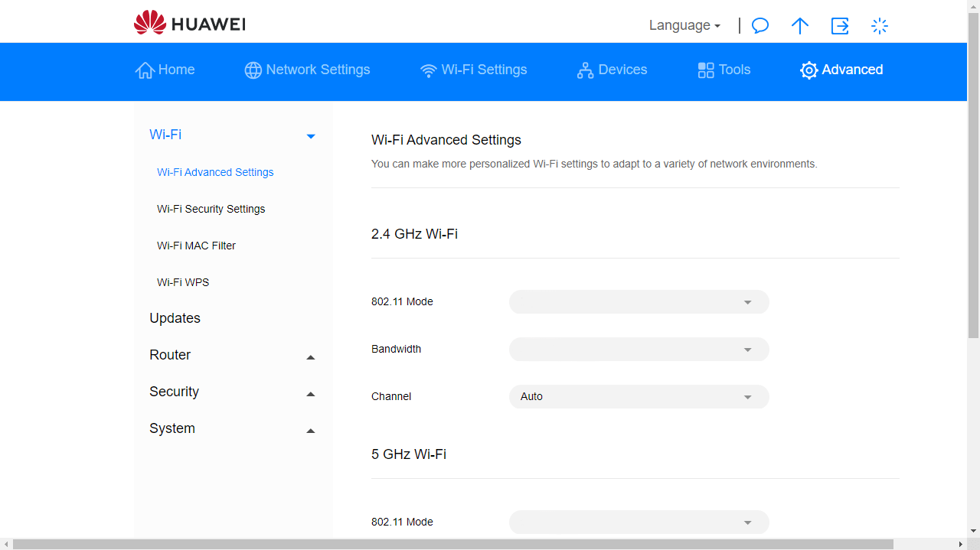
Task: Click the update arrow icon
Action: click(x=799, y=25)
